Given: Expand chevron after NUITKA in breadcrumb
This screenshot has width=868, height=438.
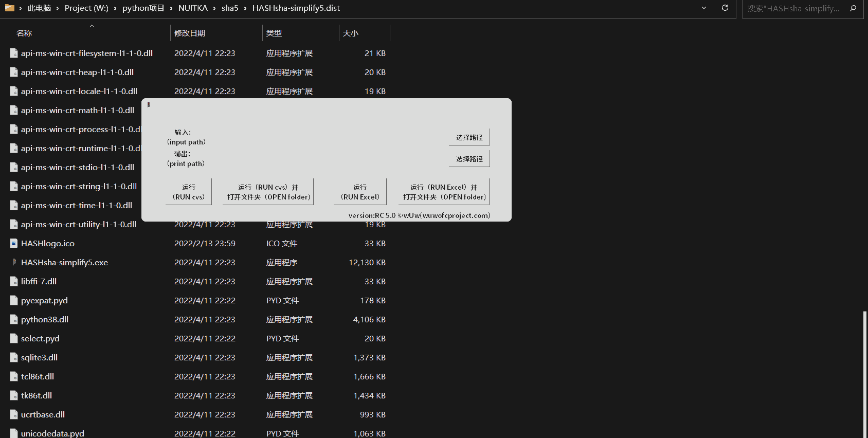Looking at the screenshot, I should pos(214,8).
